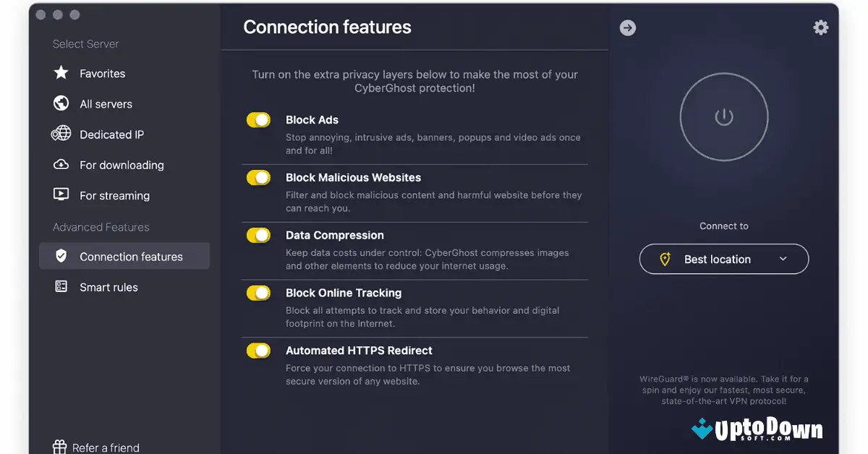868x454 pixels.
Task: Select Advanced Features section header
Action: (x=99, y=226)
